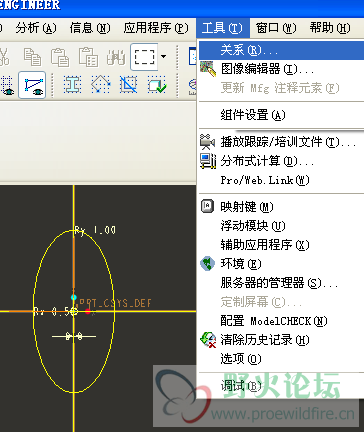Open the 帮助(H) menu

coord(330,28)
